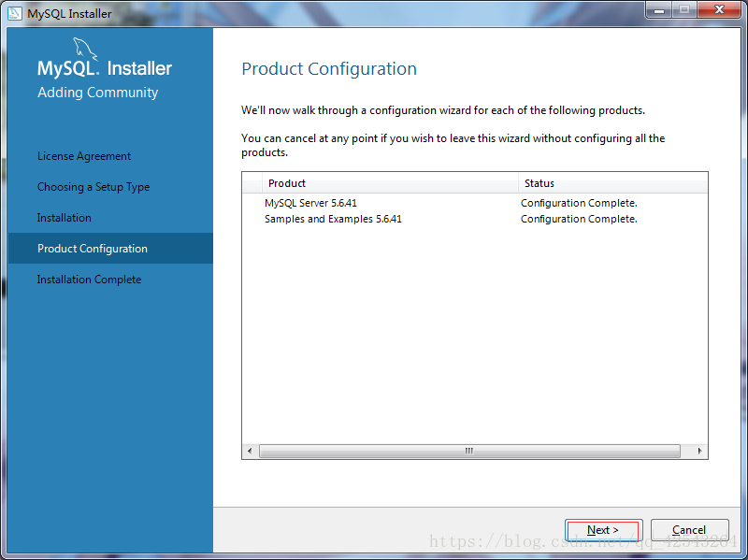
Task: Select Installation Complete step in sidebar
Action: pyautogui.click(x=89, y=280)
